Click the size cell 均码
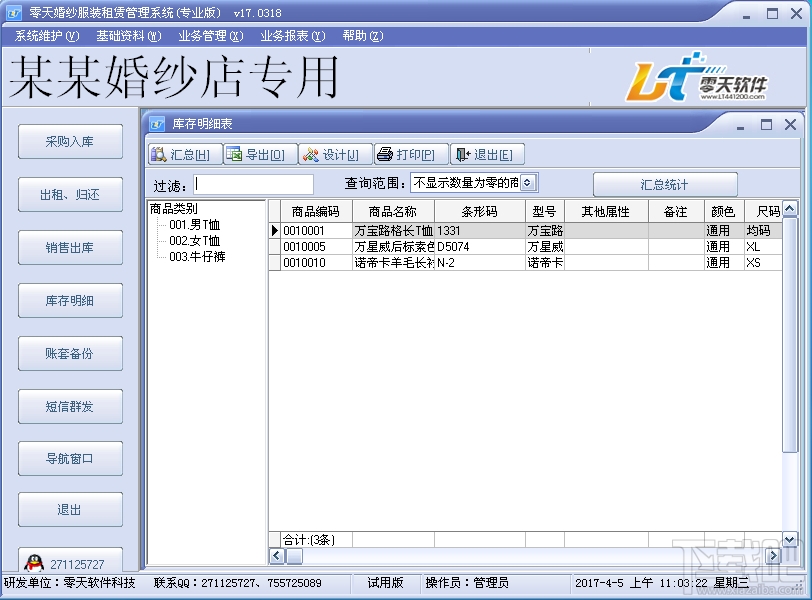 (x=763, y=231)
